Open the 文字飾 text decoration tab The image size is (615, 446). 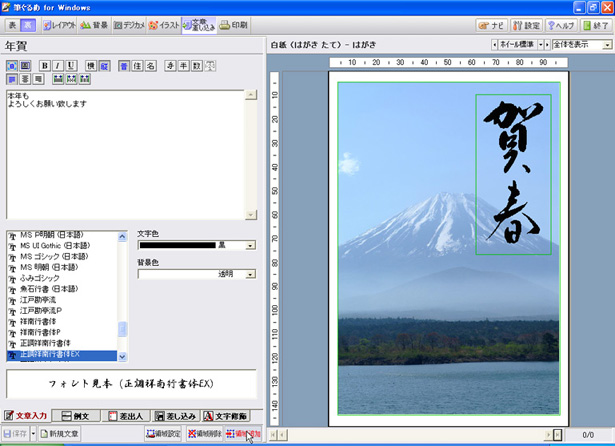[x=224, y=416]
